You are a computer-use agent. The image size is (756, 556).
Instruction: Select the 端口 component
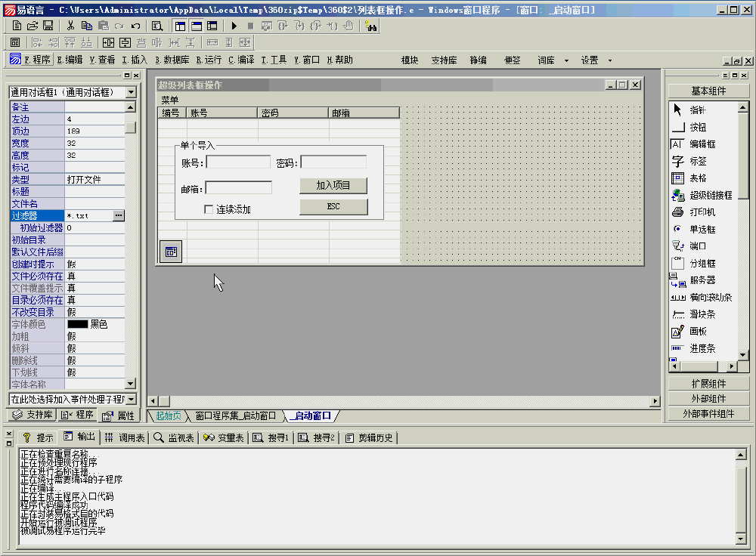pyautogui.click(x=697, y=246)
